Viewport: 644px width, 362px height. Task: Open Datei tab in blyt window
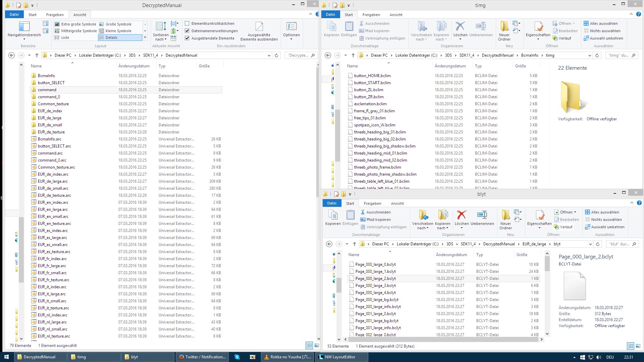point(332,203)
